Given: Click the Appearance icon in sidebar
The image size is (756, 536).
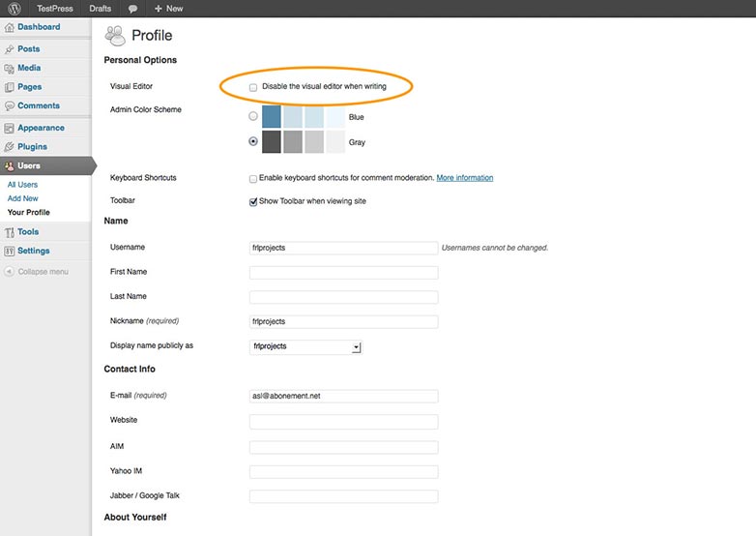Looking at the screenshot, I should [9, 129].
